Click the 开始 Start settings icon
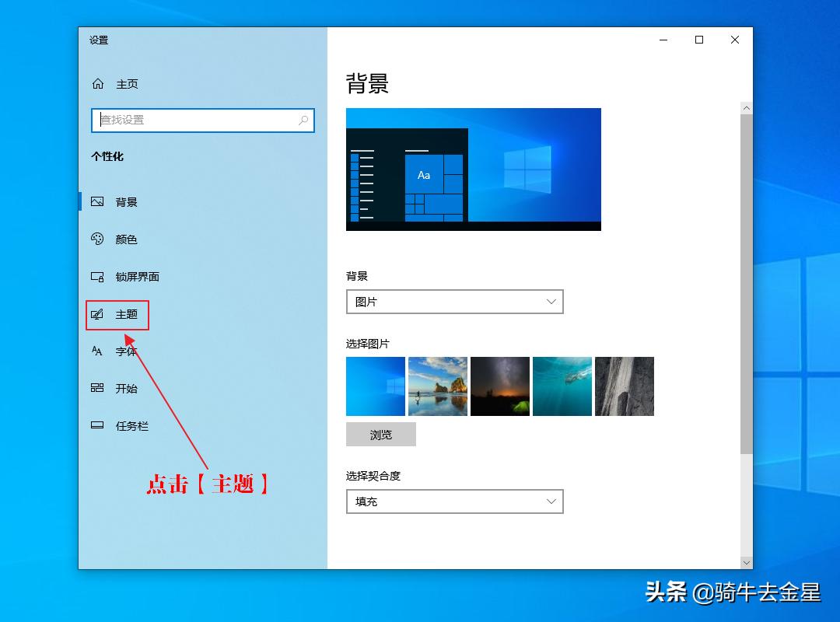Image resolution: width=840 pixels, height=622 pixels. click(96, 389)
